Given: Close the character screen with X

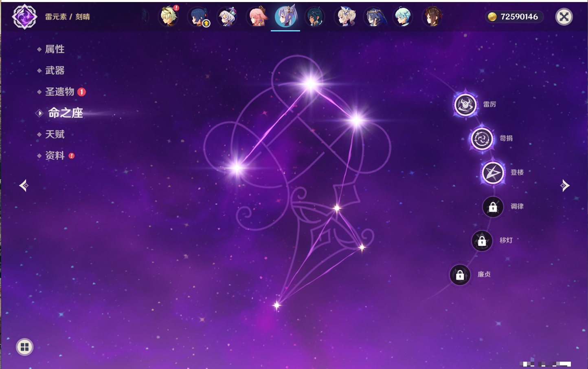Looking at the screenshot, I should [564, 17].
